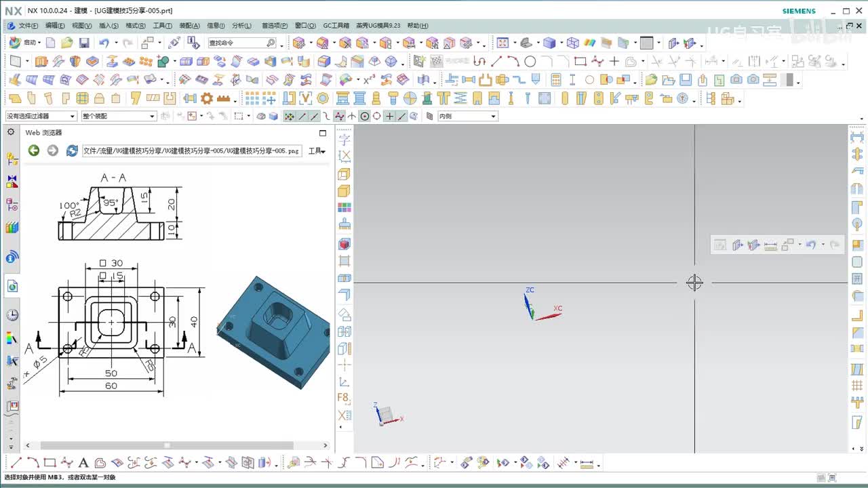Click the x-squared expressions icon

370,80
